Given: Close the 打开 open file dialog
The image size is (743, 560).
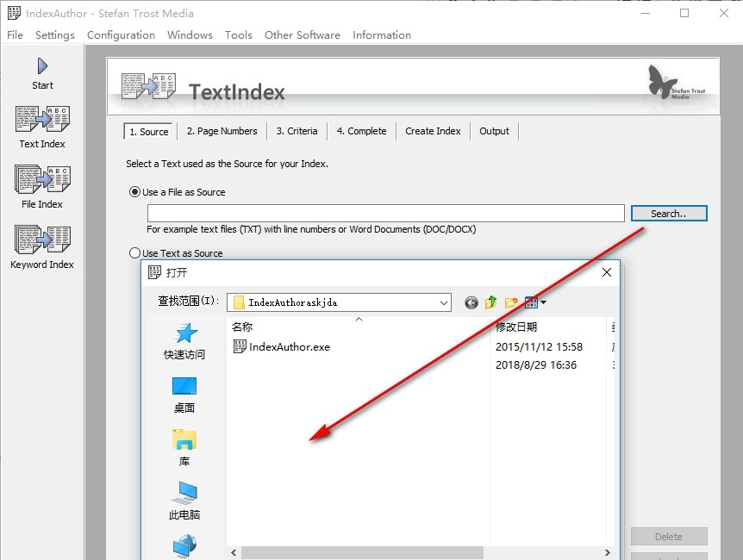Looking at the screenshot, I should (x=607, y=272).
